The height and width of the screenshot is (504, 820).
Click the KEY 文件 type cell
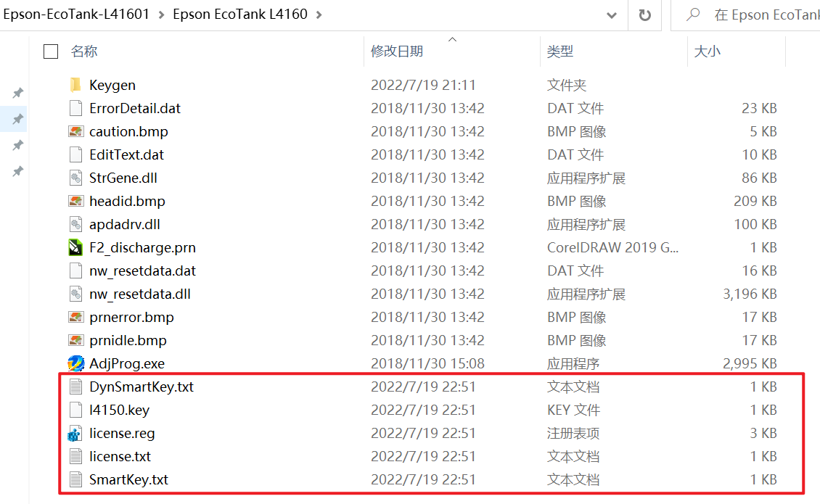pos(574,410)
